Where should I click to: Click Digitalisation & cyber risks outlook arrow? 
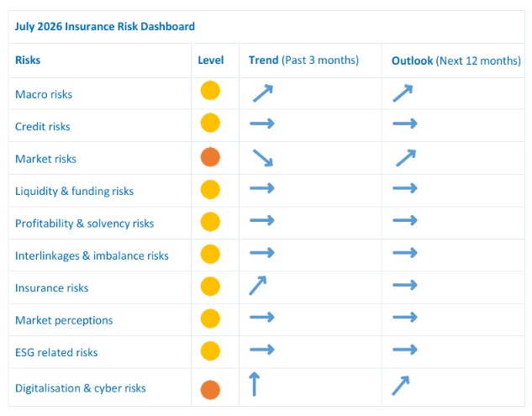[x=401, y=386]
